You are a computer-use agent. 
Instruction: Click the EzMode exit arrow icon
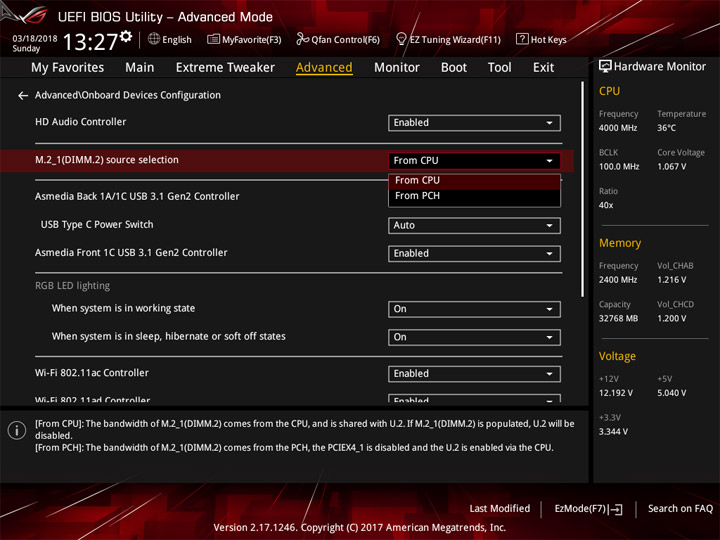pos(616,509)
